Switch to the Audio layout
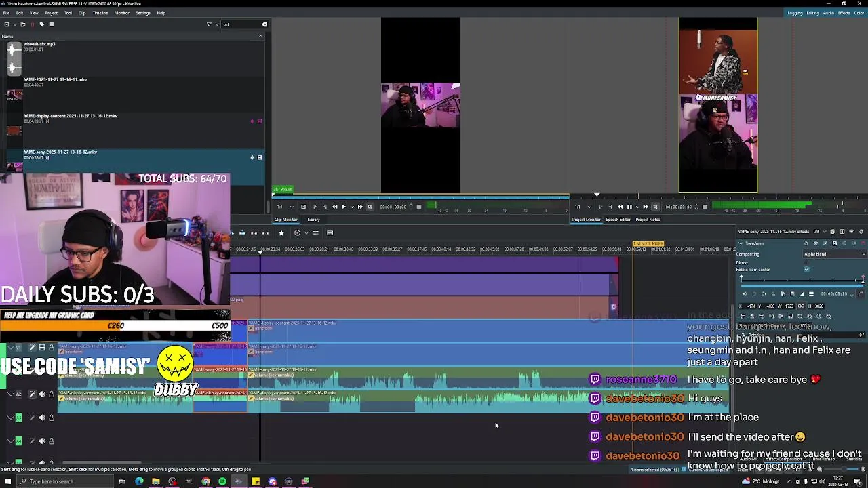This screenshot has width=868, height=488. coord(829,13)
